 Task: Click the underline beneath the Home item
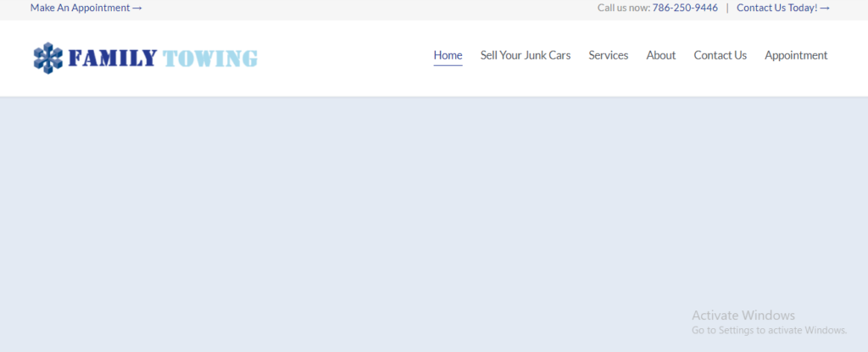(448, 65)
